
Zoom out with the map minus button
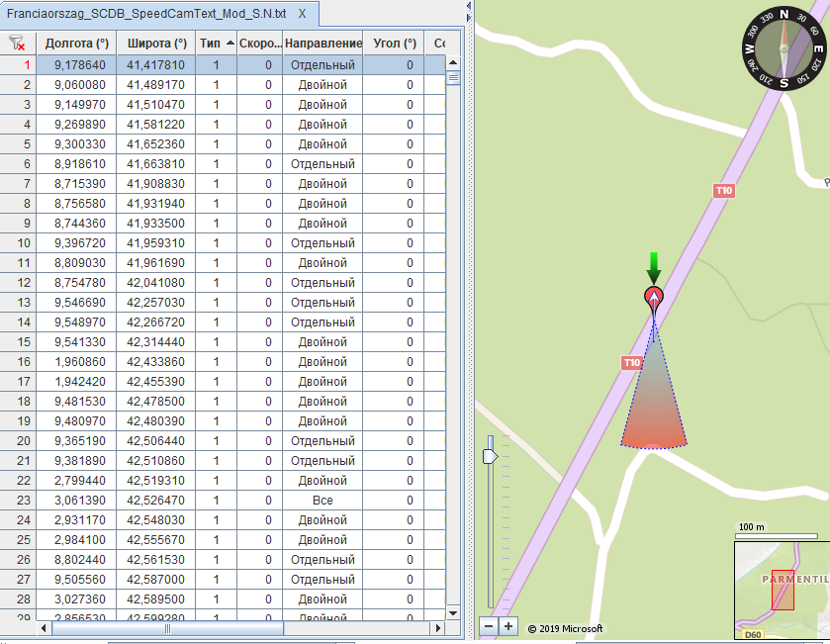click(x=489, y=626)
